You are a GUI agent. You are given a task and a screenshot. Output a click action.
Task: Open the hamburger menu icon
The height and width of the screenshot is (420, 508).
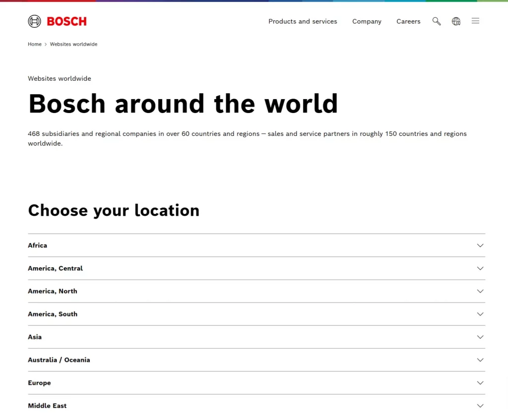(x=475, y=21)
